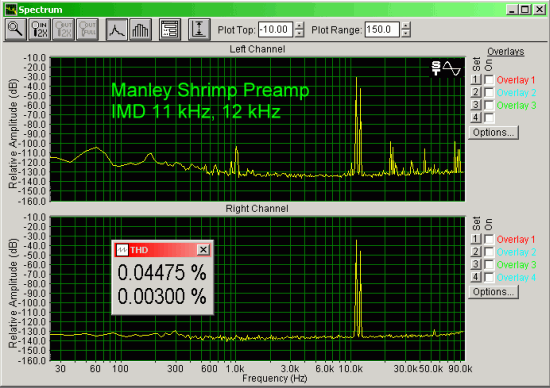Image resolution: width=550 pixels, height=388 pixels.
Task: Click the vertical autoscale icon
Action: click(199, 30)
